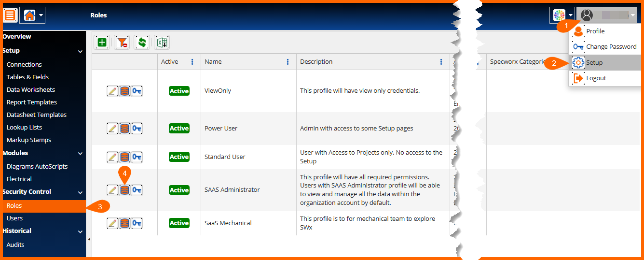This screenshot has width=644, height=260.
Task: Open Datasheet Templates in sidebar
Action: coord(37,115)
